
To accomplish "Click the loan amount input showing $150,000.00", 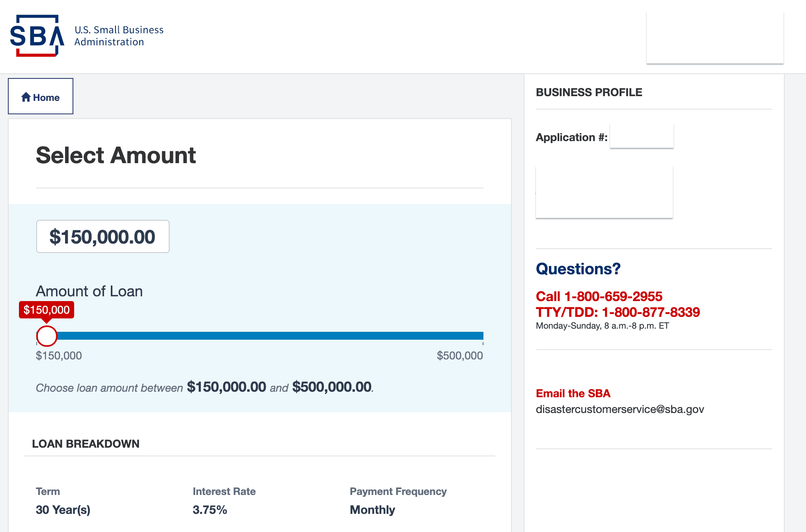I will point(103,236).
